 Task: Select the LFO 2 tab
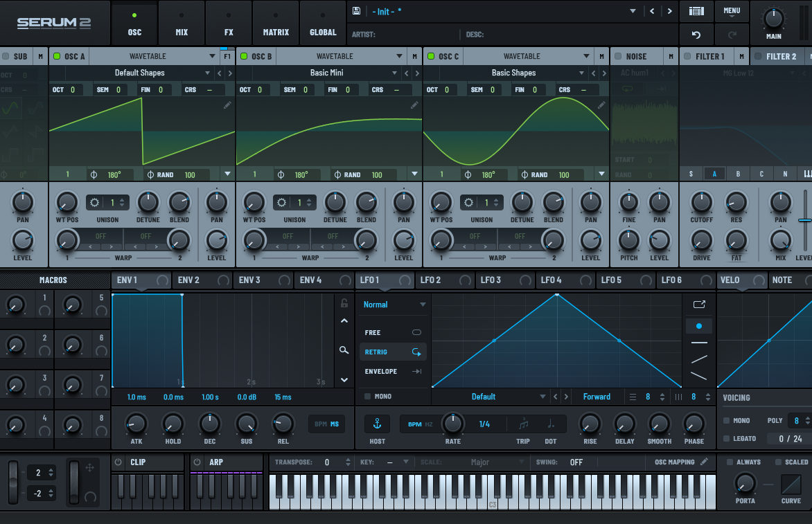(x=430, y=280)
